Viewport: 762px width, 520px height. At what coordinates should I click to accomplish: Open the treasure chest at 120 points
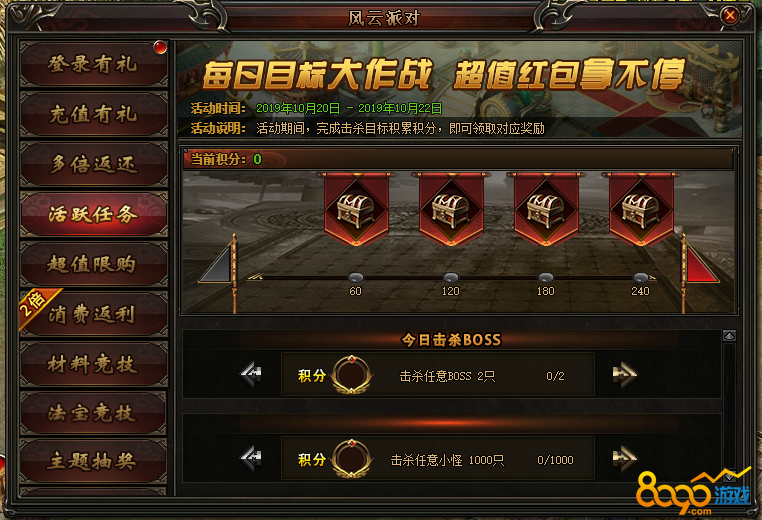(451, 210)
